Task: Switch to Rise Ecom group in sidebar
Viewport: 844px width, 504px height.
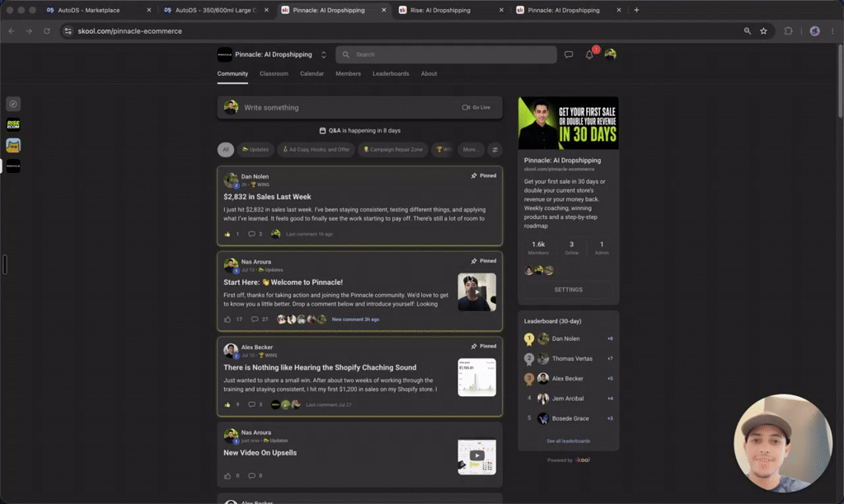Action: [13, 125]
